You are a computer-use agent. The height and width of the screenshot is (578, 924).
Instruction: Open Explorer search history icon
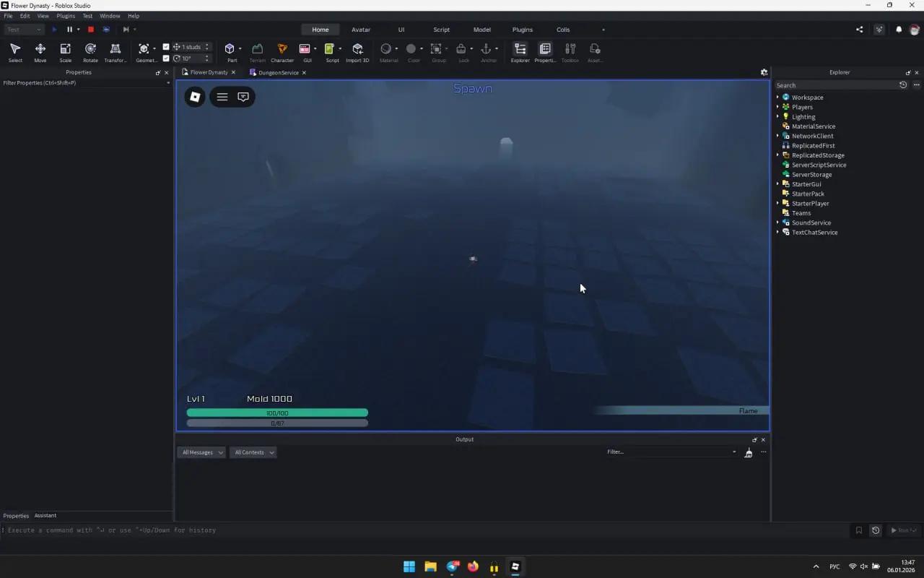click(x=902, y=85)
